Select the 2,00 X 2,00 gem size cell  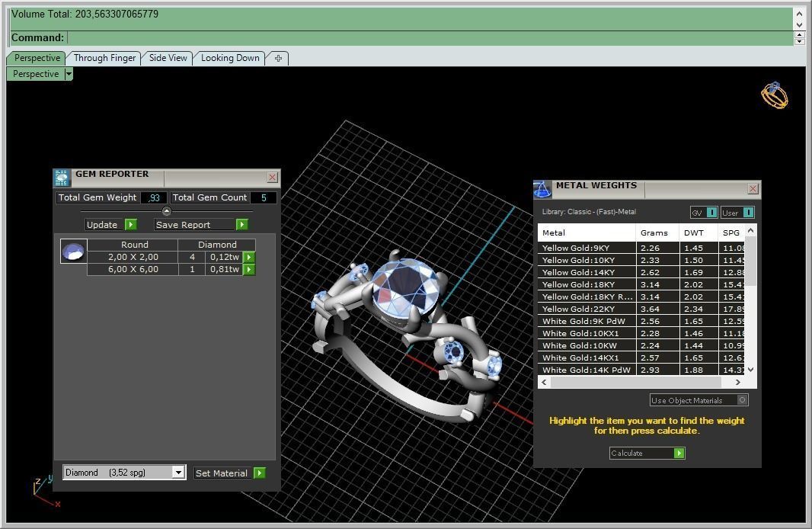coord(133,257)
